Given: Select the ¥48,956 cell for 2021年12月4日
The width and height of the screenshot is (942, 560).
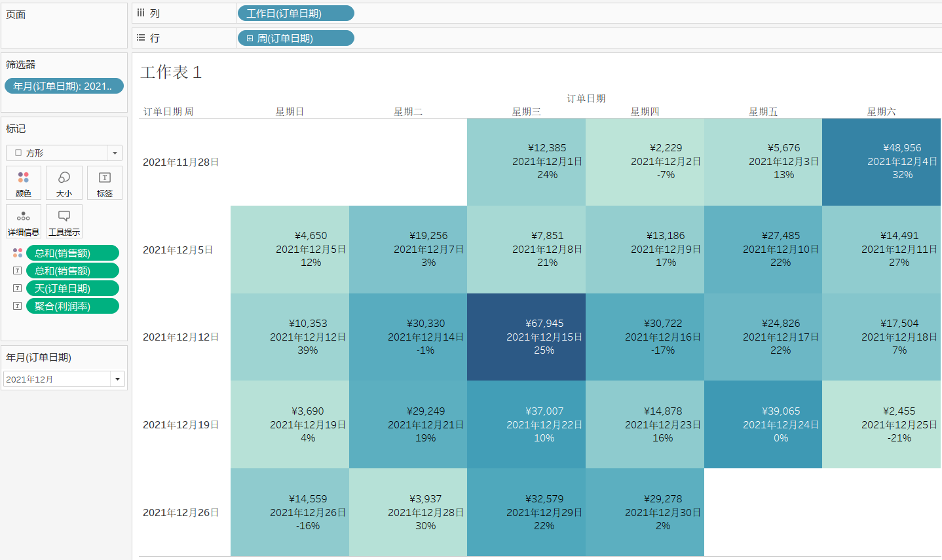Looking at the screenshot, I should tap(882, 162).
